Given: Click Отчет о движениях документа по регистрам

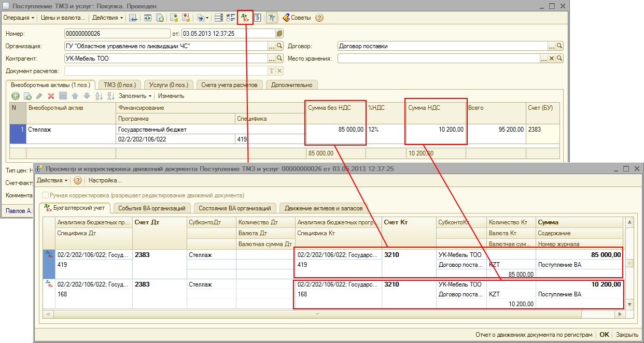Looking at the screenshot, I should (534, 335).
